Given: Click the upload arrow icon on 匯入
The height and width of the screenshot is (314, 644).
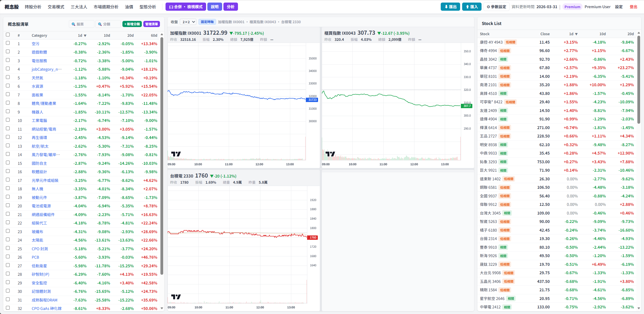Looking at the screenshot, I should coord(468,7).
